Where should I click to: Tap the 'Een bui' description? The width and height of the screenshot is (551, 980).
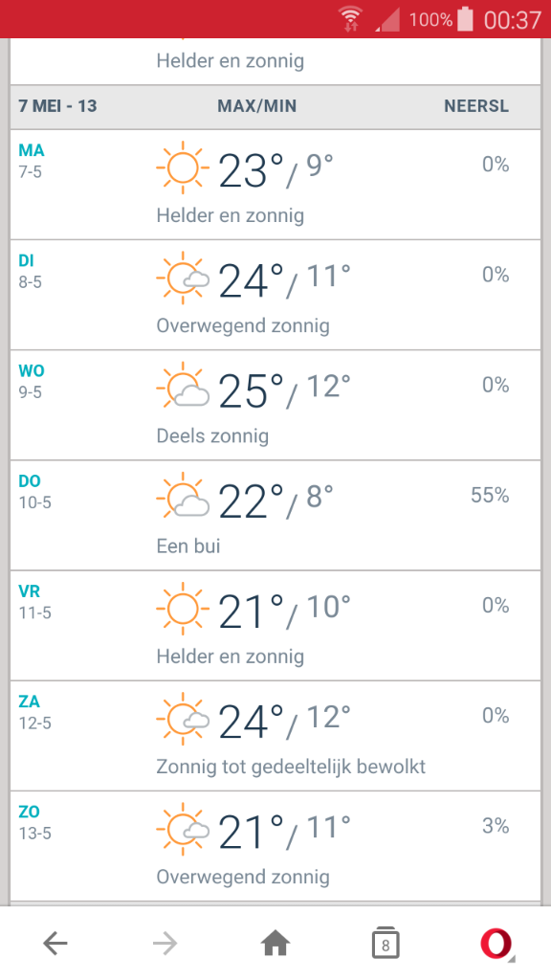click(188, 546)
